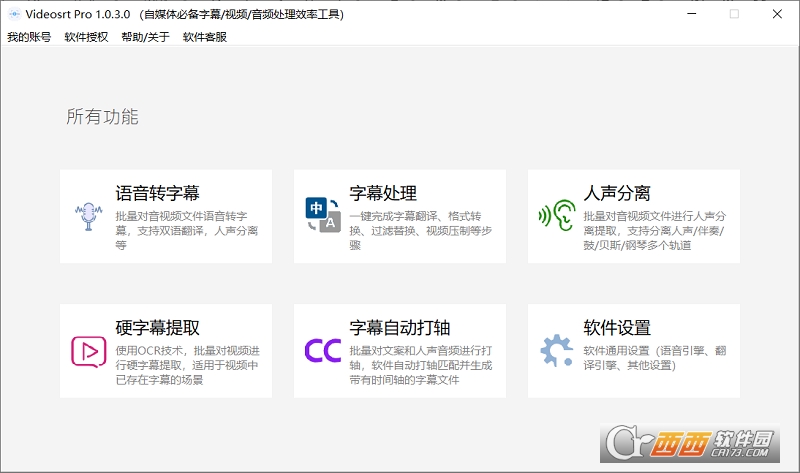
Task: Click description text starting 使用OCR技术
Action: click(x=187, y=365)
